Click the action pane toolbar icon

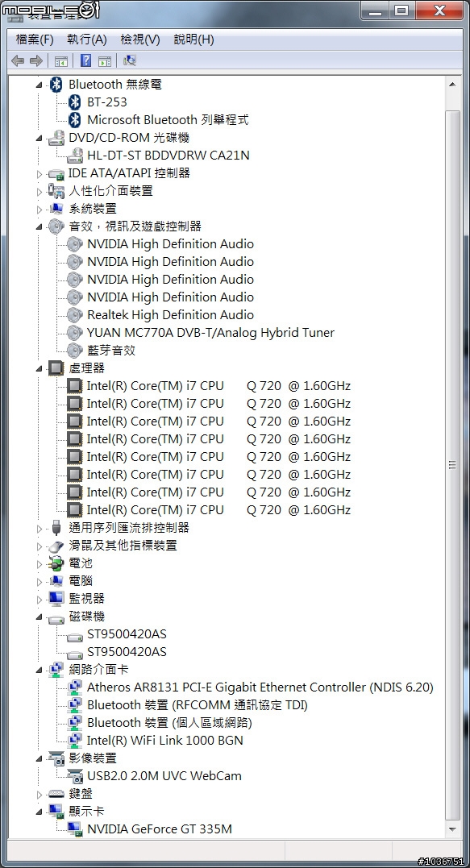[x=105, y=60]
